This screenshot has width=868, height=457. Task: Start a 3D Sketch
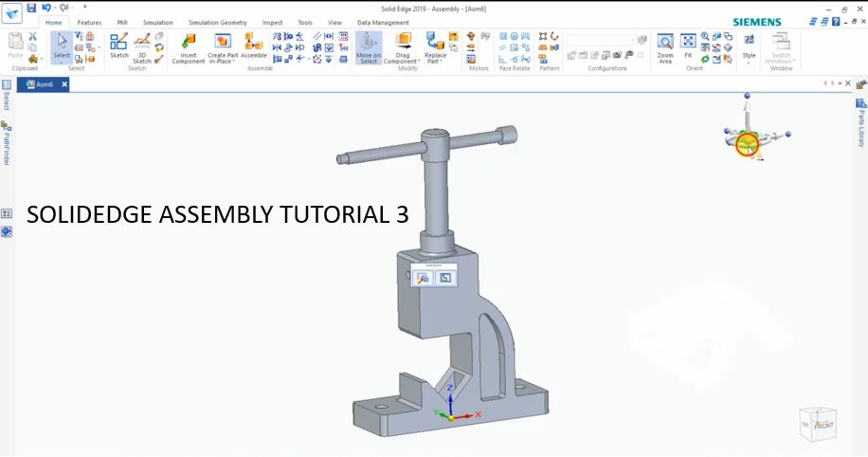click(142, 47)
